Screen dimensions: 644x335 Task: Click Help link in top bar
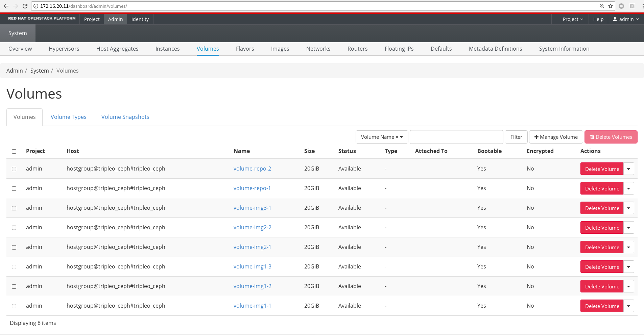coord(598,19)
